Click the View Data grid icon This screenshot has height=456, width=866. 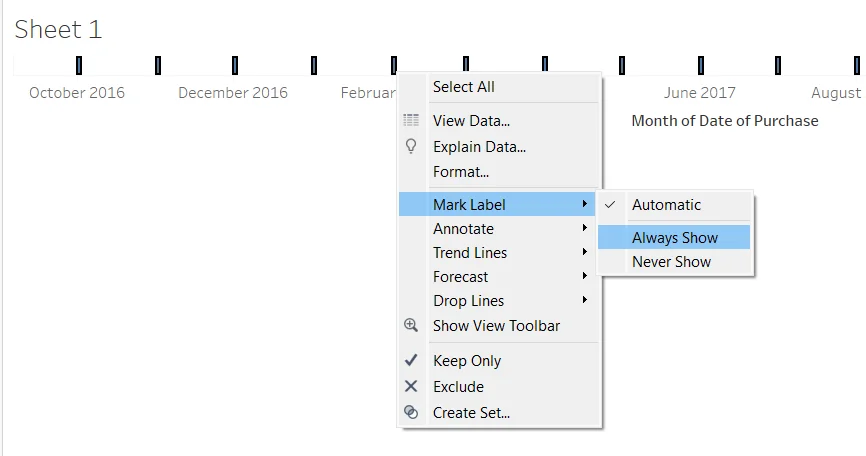pyautogui.click(x=411, y=121)
